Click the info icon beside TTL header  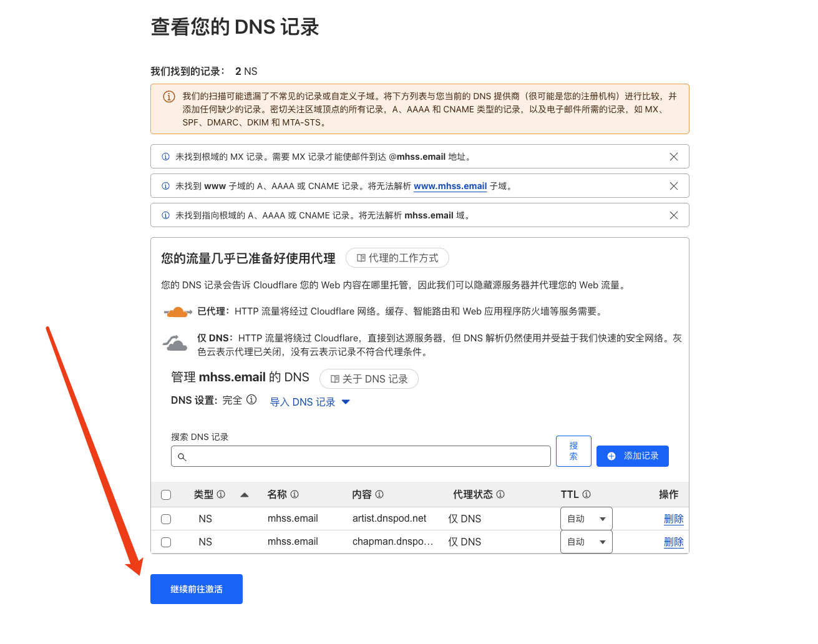coord(587,494)
